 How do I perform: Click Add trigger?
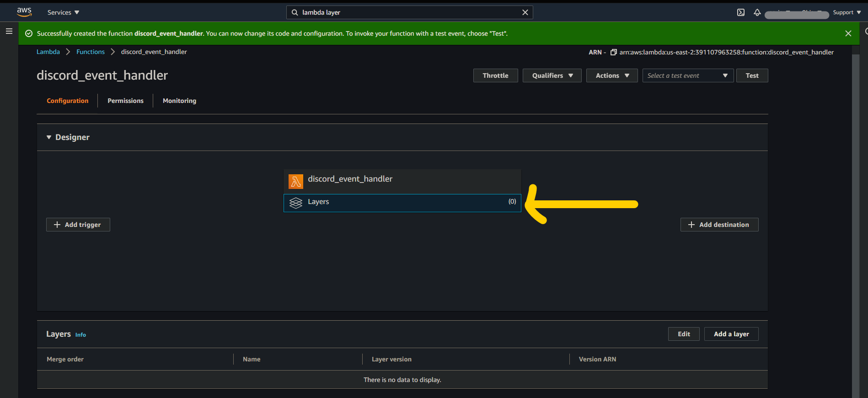click(78, 225)
